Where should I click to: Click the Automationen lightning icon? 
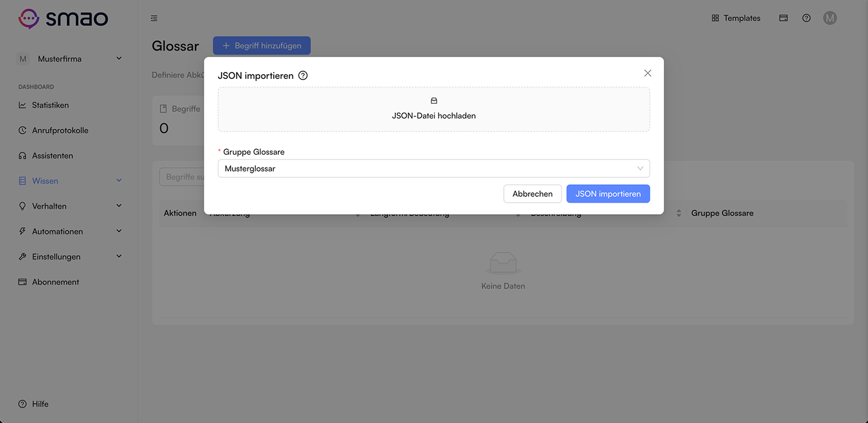(x=22, y=232)
